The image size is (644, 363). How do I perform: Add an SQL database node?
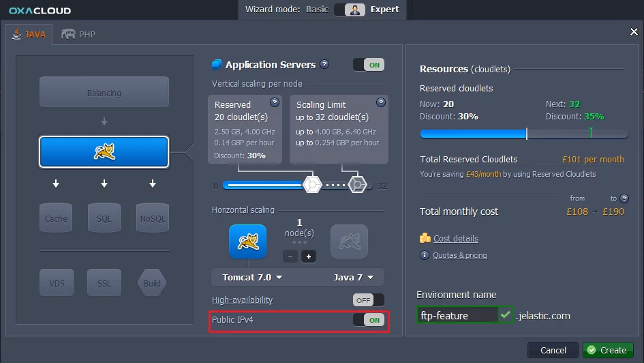[104, 218]
